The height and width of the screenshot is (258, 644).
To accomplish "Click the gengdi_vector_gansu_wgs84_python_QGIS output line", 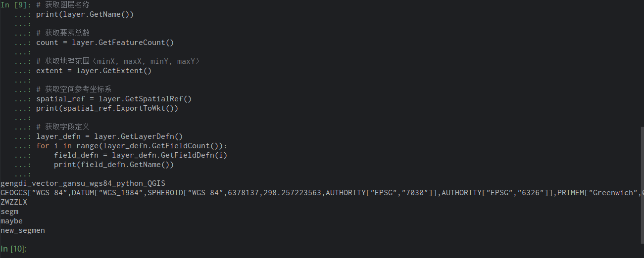I will [x=83, y=183].
